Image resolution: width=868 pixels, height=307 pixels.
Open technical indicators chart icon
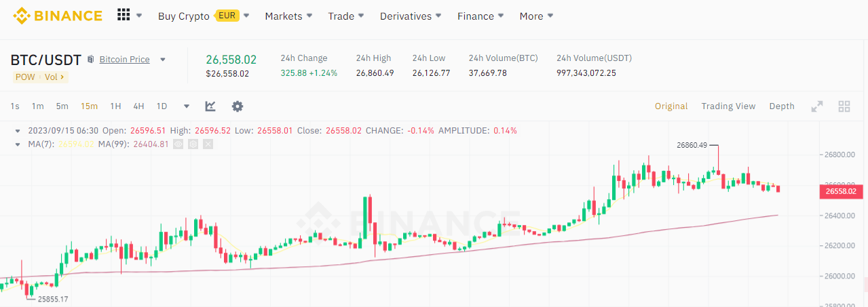click(x=210, y=106)
